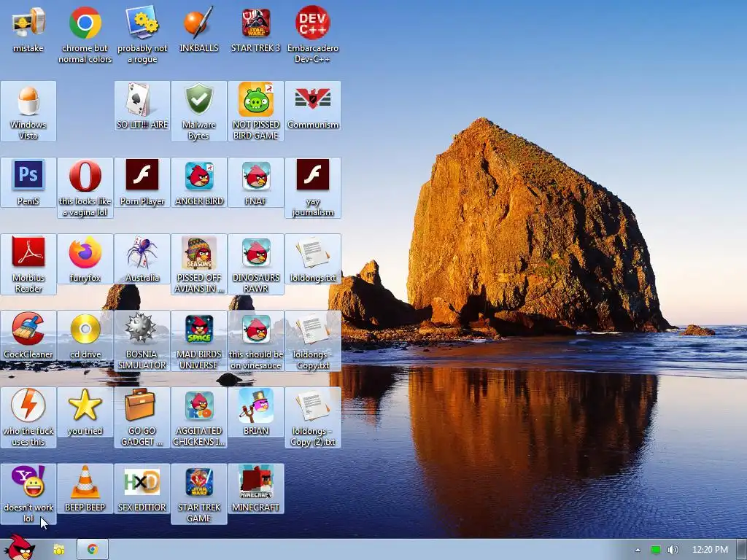Screen dimensions: 747x560
Task: Click the MAD BIRDS UNIVERSE icon
Action: click(198, 329)
